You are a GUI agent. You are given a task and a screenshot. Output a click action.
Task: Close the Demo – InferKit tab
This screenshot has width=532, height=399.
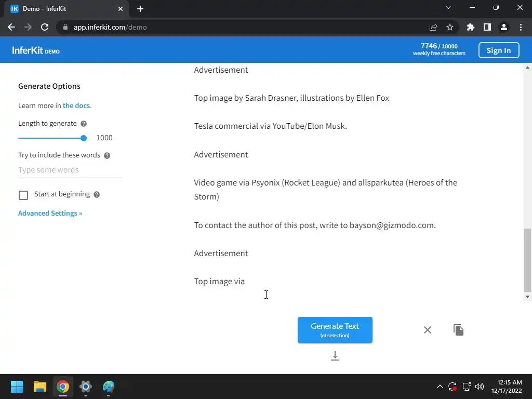click(121, 9)
